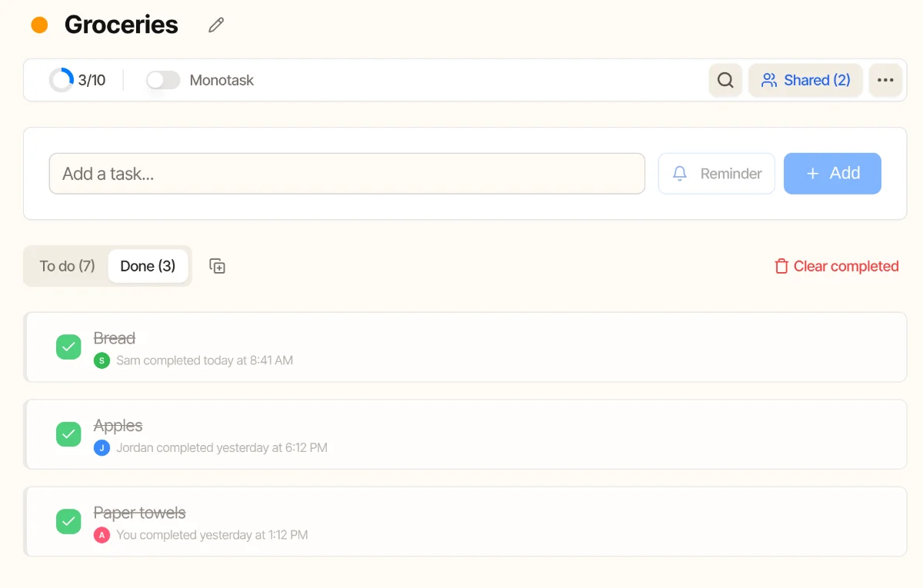Click the Bread task name
923x588 pixels.
click(x=115, y=338)
